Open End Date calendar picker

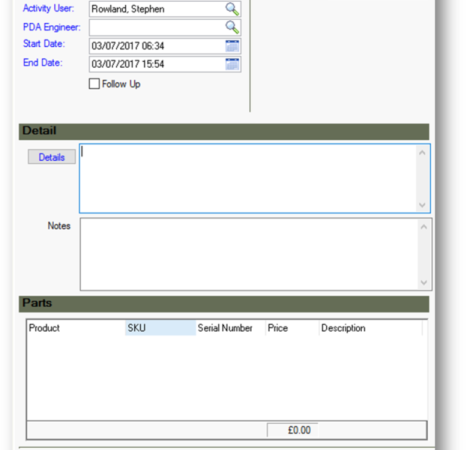pos(232,64)
